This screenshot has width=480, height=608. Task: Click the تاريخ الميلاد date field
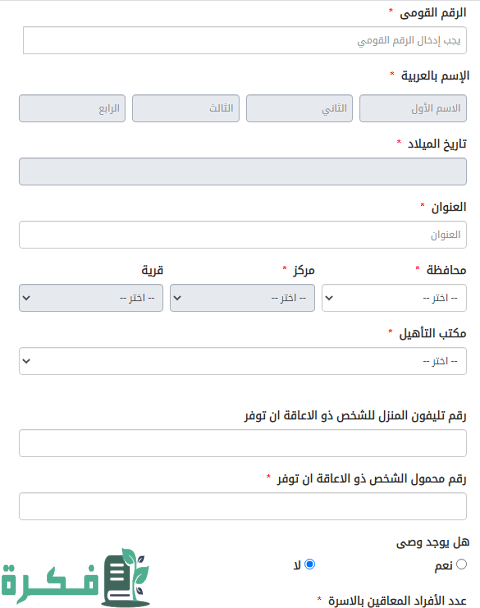(x=243, y=171)
